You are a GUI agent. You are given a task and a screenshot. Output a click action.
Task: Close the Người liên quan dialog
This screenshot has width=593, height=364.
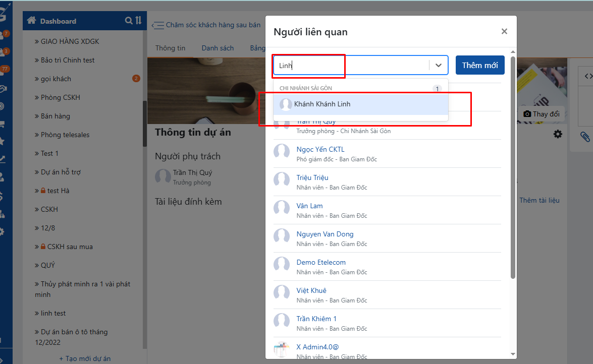(x=504, y=32)
